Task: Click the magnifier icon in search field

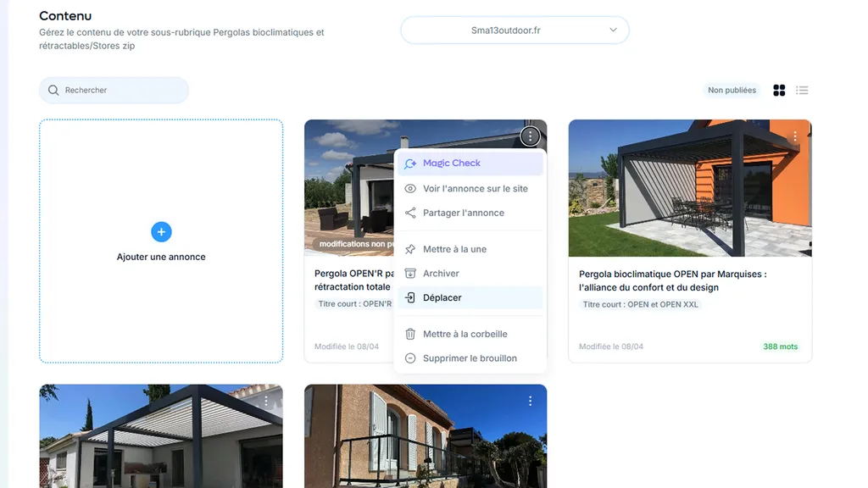Action: click(x=54, y=91)
